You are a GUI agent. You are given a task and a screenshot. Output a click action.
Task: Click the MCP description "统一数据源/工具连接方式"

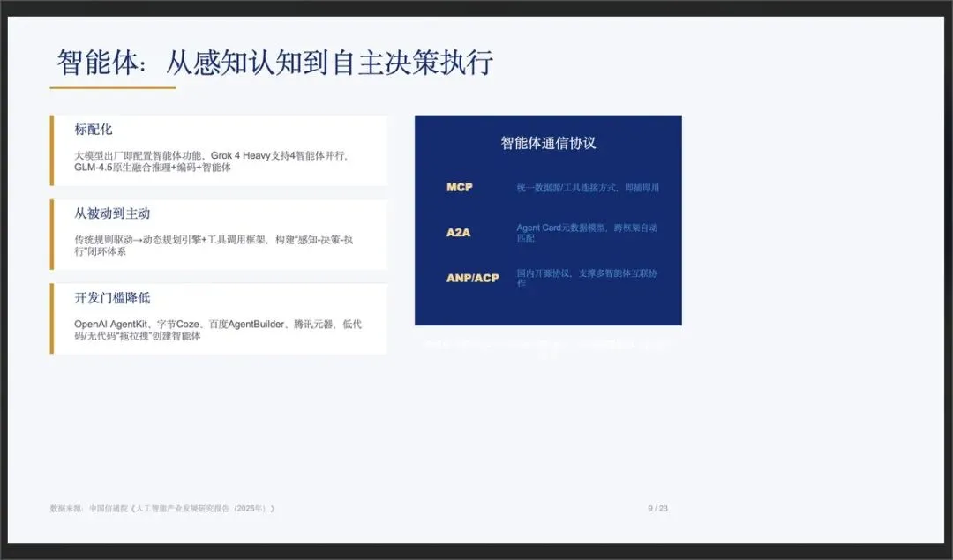pos(588,188)
